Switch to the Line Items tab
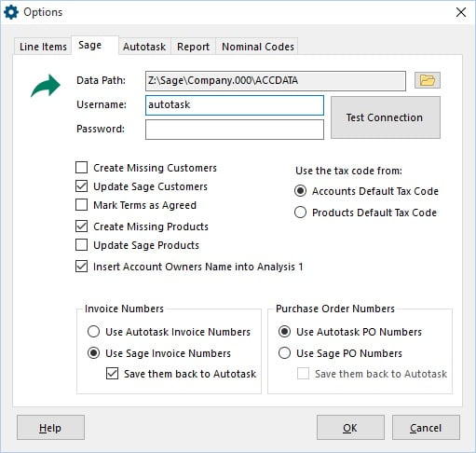The width and height of the screenshot is (476, 453). (x=43, y=47)
